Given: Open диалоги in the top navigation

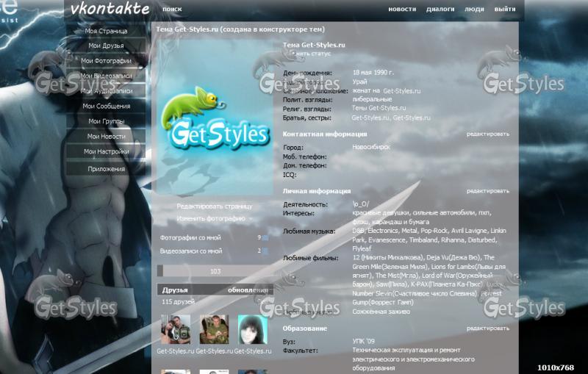Looking at the screenshot, I should 440,10.
